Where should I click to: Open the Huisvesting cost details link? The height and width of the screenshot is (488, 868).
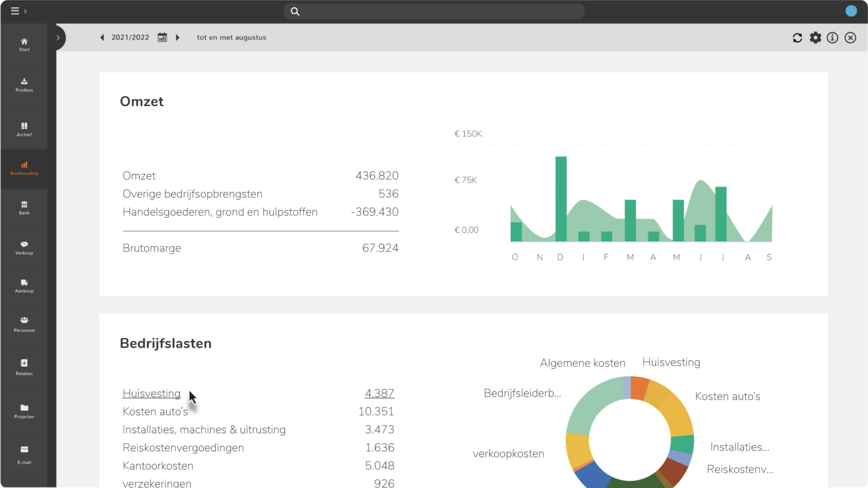(151, 393)
